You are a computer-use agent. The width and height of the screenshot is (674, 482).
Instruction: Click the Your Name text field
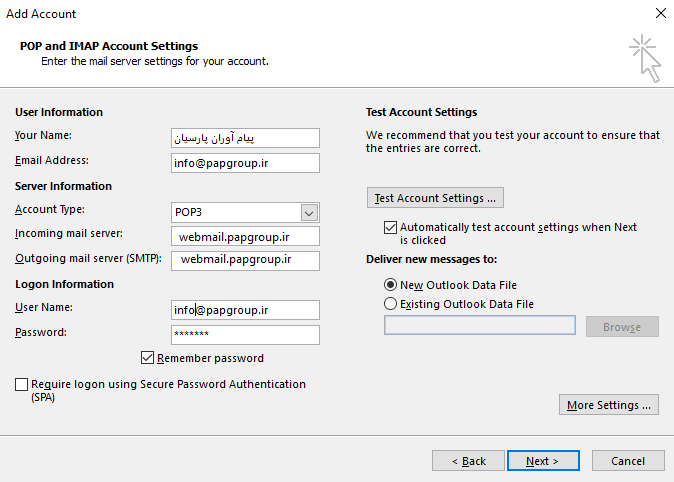(245, 138)
